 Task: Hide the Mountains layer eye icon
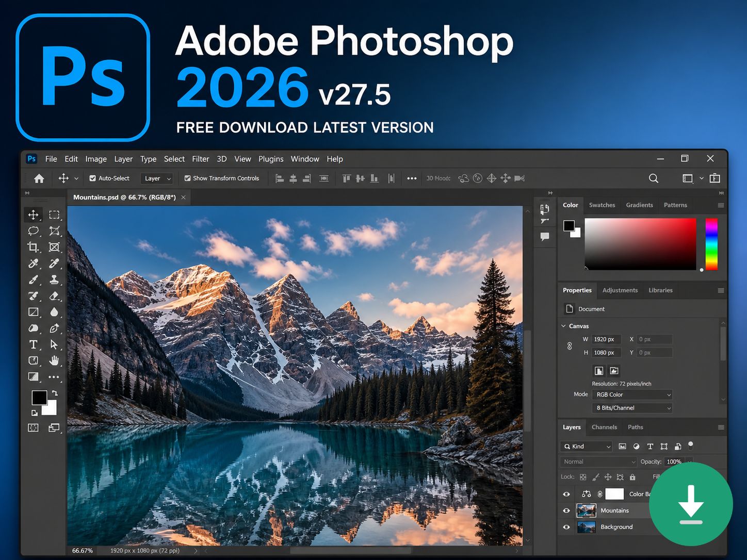point(566,510)
